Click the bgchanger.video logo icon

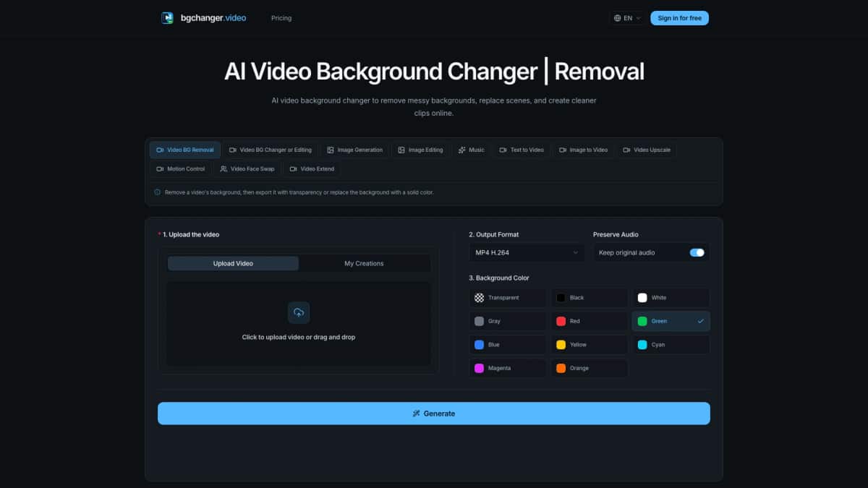coord(167,18)
